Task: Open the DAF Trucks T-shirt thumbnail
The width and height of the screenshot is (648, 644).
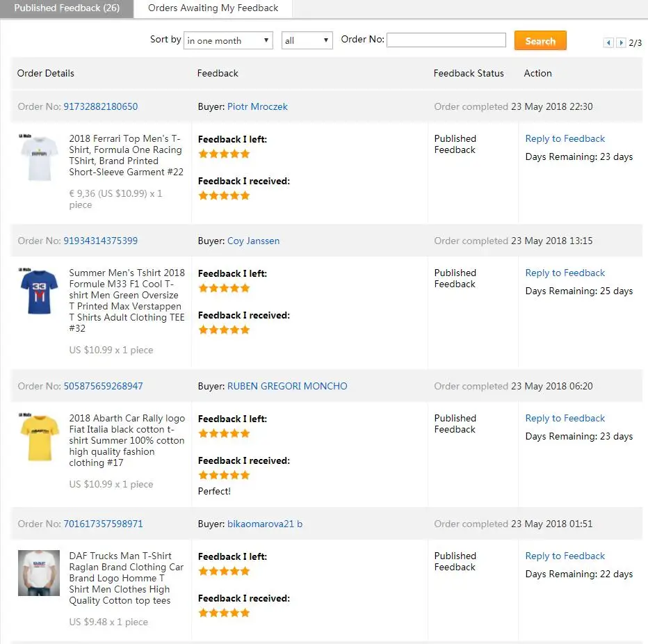Action: click(39, 573)
